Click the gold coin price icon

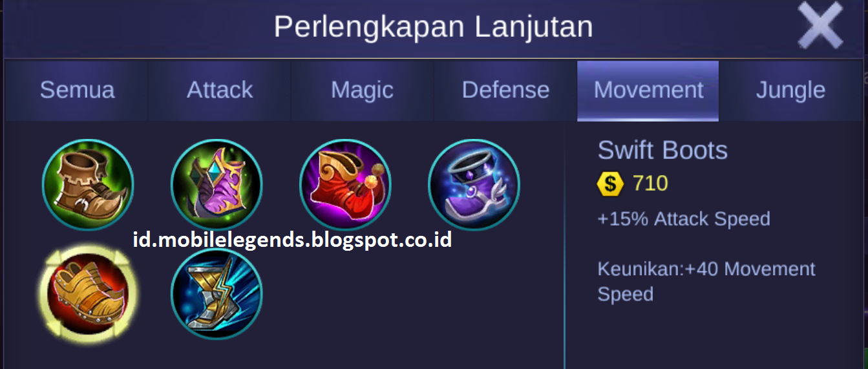point(609,184)
